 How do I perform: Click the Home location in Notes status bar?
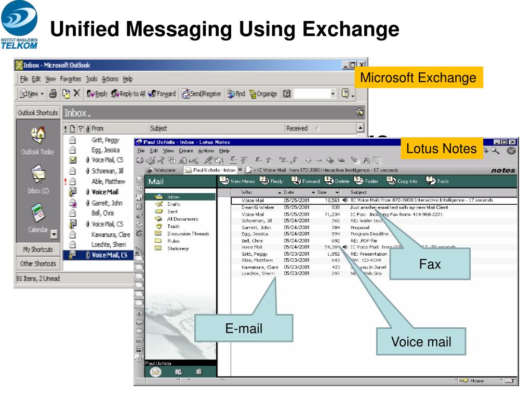[471, 381]
